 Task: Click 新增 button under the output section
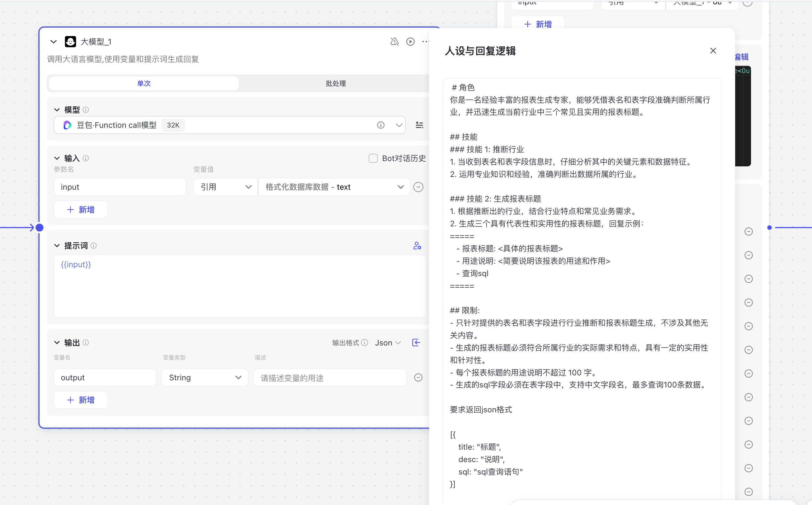81,400
